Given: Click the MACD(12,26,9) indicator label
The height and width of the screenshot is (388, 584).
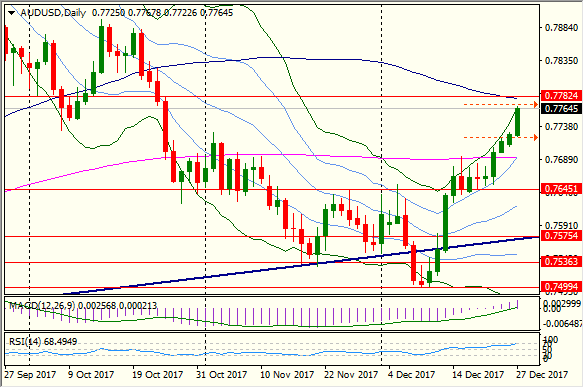Looking at the screenshot, I should 41,306.
